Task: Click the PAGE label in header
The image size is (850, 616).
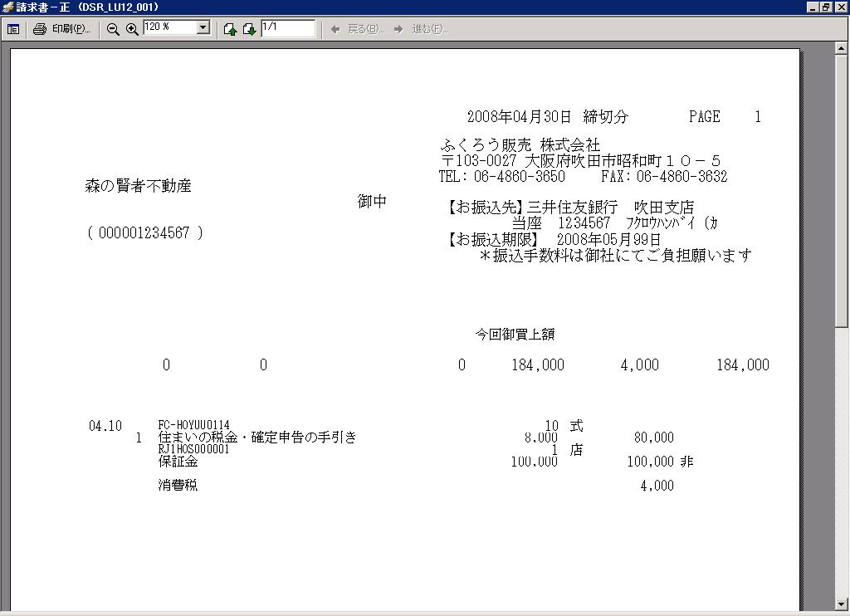Action: click(705, 116)
